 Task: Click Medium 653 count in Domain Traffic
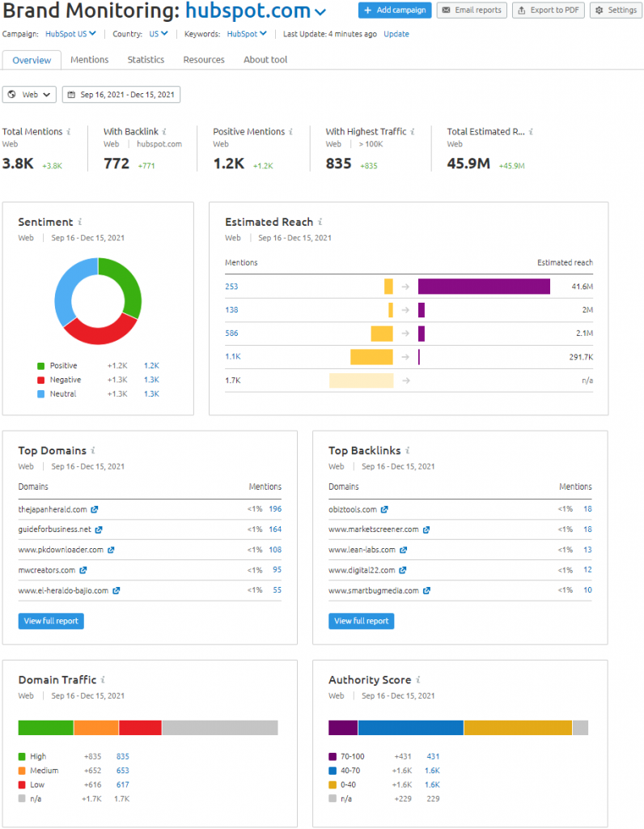pyautogui.click(x=122, y=771)
